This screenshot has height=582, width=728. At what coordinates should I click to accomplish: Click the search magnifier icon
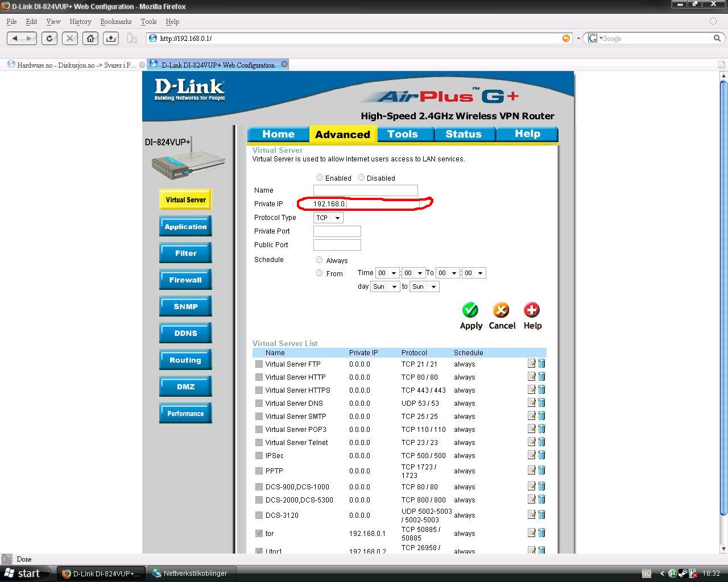click(717, 38)
